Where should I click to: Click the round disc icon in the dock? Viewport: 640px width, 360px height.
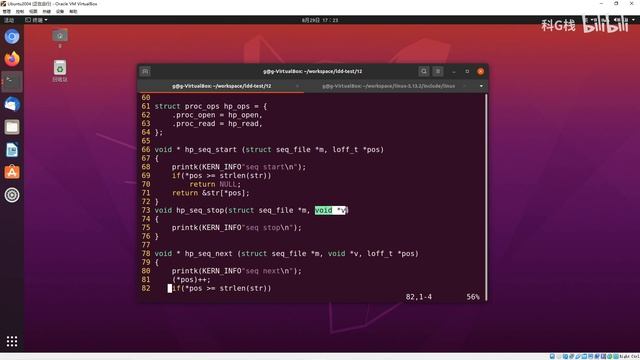coord(12,195)
